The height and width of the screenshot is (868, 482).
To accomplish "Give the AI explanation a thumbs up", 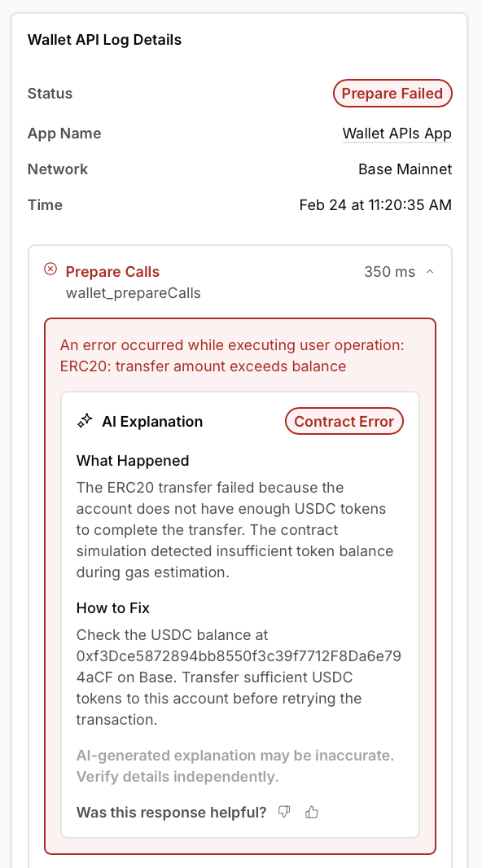I will 312,812.
